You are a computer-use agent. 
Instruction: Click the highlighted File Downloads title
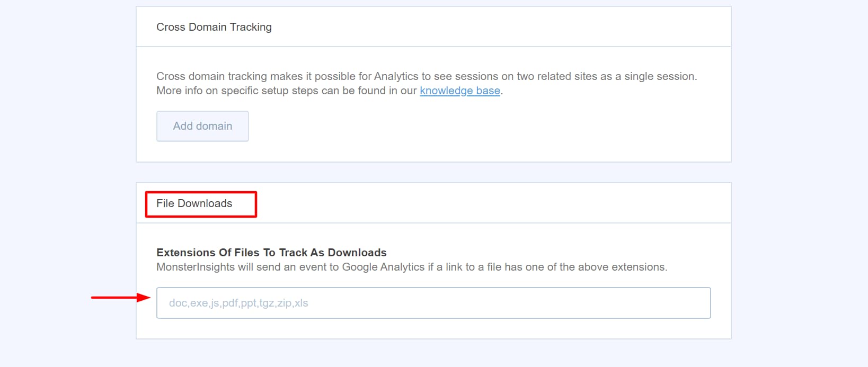point(194,203)
